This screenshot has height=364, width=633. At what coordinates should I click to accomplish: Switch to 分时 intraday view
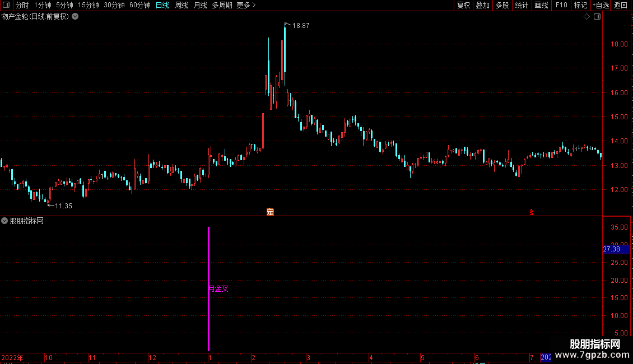22,5
